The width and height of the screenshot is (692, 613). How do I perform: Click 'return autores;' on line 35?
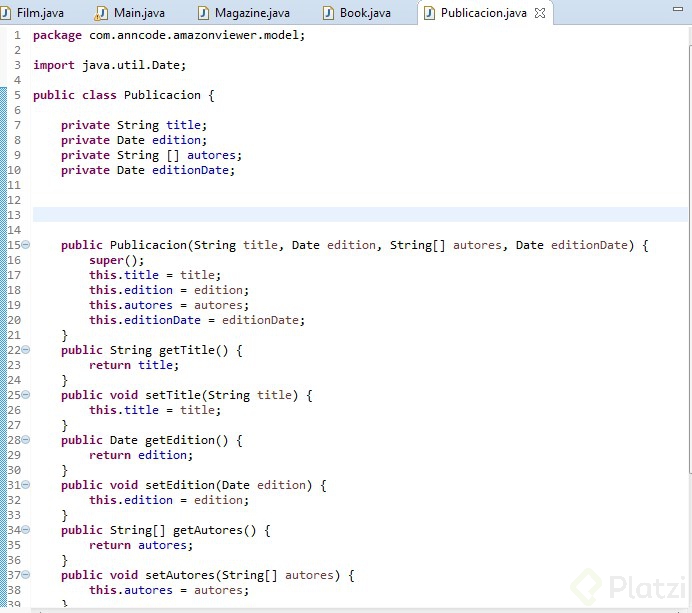[x=141, y=545]
